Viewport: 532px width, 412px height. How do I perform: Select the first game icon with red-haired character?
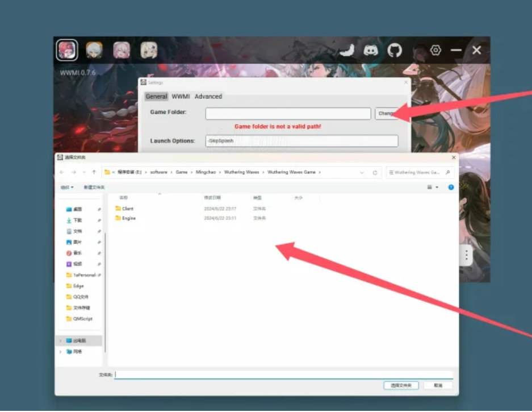pos(67,51)
